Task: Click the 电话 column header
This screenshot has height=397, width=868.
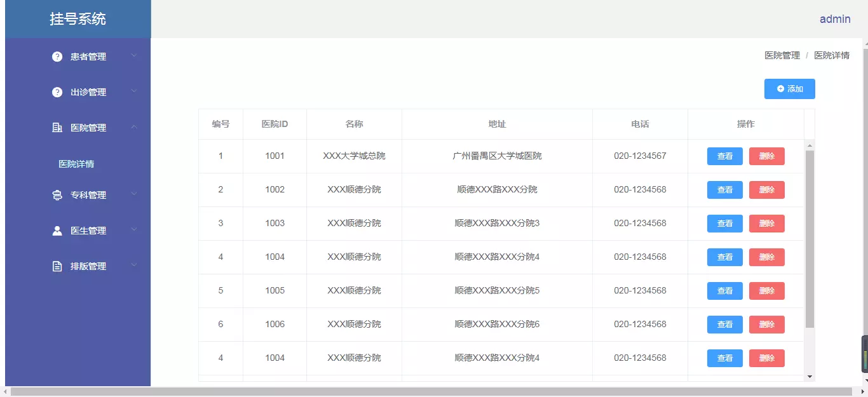Action: 640,124
